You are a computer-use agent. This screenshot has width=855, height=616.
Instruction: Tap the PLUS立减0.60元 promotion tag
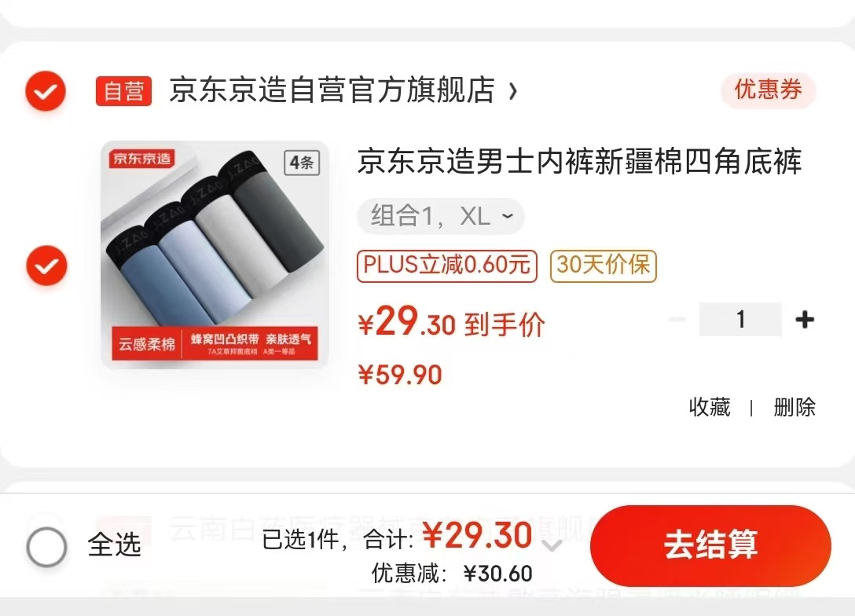point(447,266)
